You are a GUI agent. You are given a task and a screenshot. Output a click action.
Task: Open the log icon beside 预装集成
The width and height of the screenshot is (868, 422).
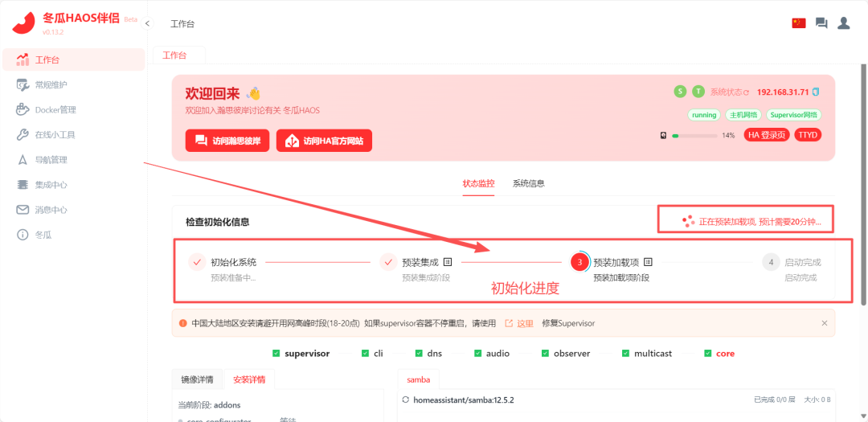[448, 262]
